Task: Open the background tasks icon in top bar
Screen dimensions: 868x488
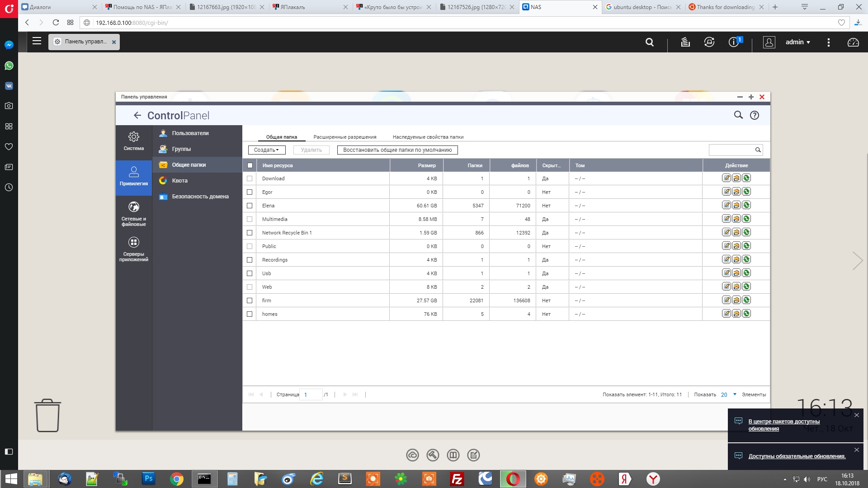Action: [685, 42]
